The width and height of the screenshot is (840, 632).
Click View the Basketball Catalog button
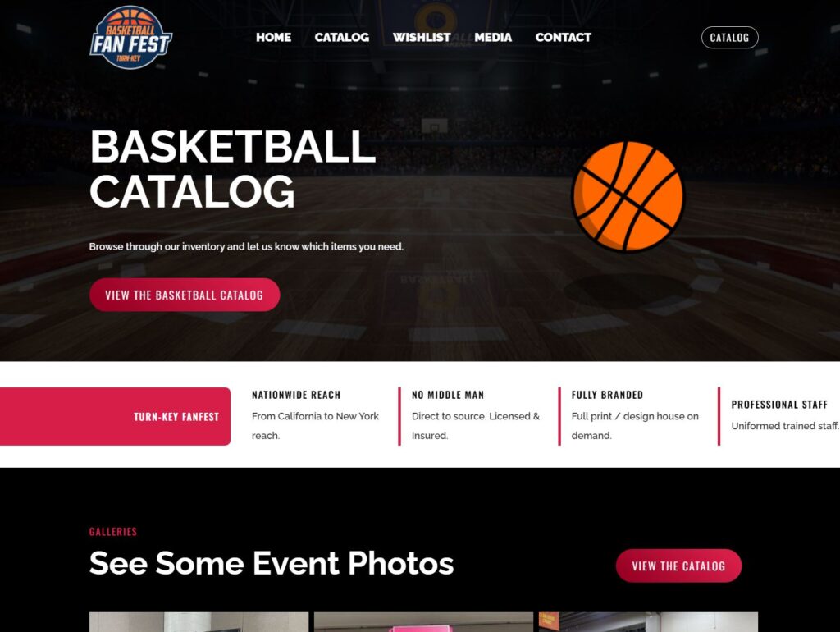click(x=185, y=295)
